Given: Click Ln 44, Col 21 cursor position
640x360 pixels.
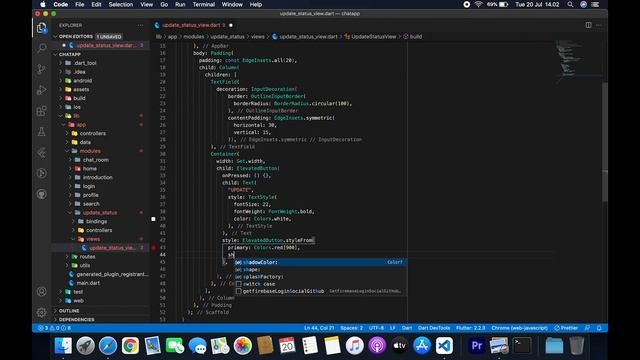Looking at the screenshot, I should pos(319,328).
